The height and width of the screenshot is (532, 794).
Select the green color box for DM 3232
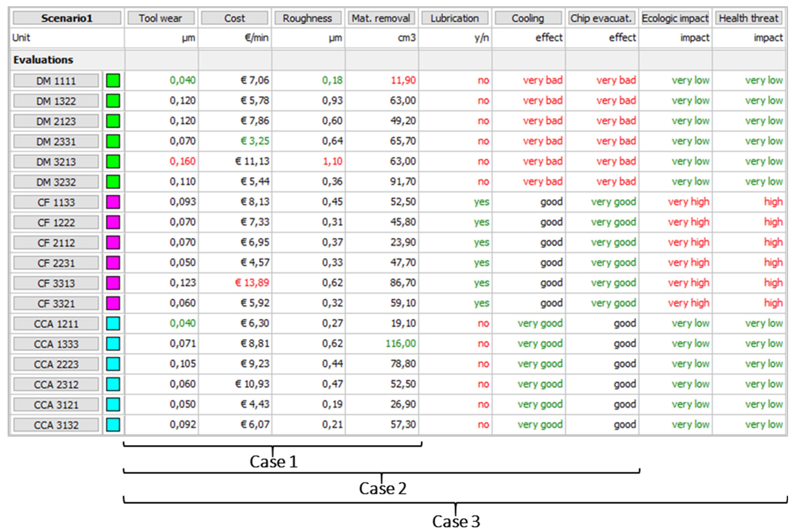113,182
